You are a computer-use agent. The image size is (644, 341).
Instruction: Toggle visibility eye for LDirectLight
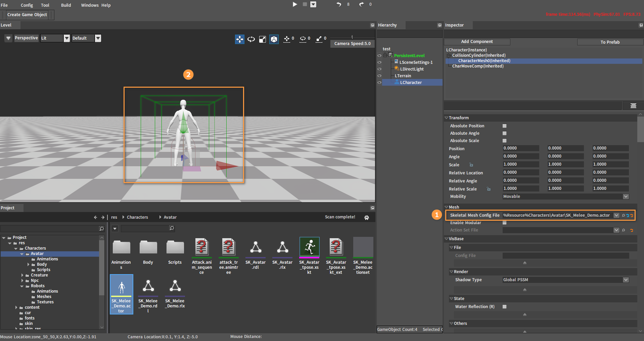[379, 69]
